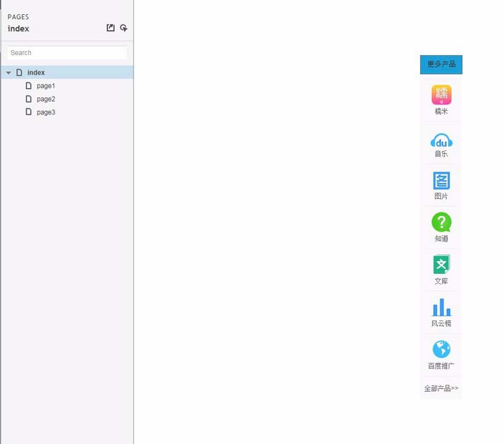Open page3 in the tree
Image resolution: width=504 pixels, height=444 pixels.
[46, 112]
